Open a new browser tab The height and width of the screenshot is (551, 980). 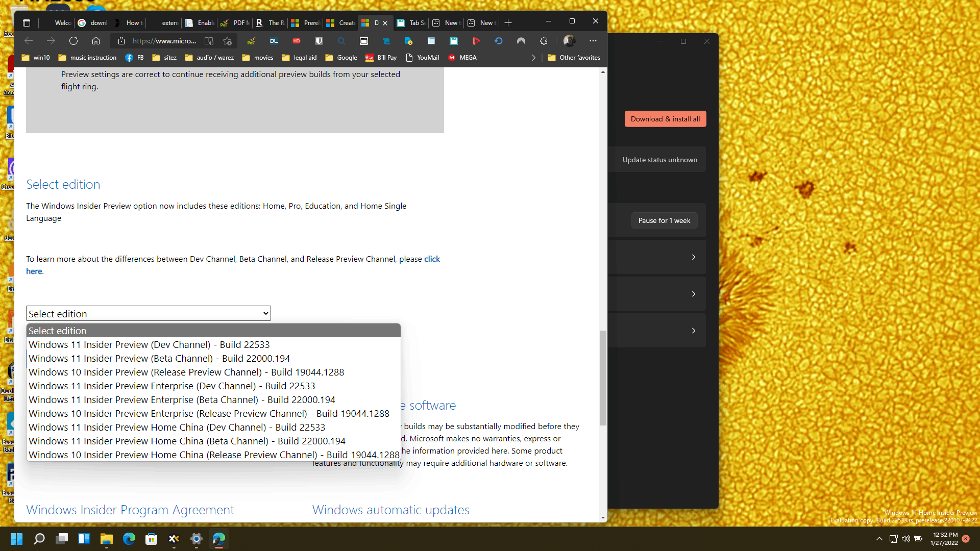click(x=508, y=23)
